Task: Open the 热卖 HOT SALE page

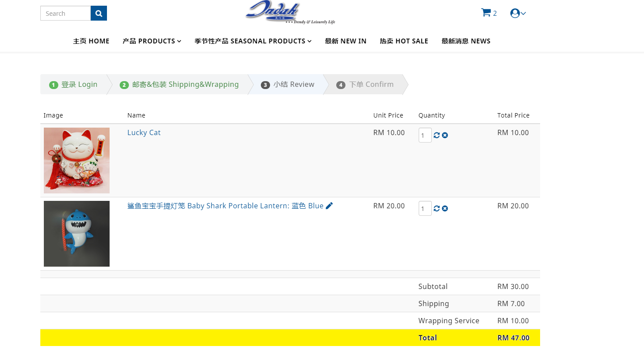Action: pos(404,41)
